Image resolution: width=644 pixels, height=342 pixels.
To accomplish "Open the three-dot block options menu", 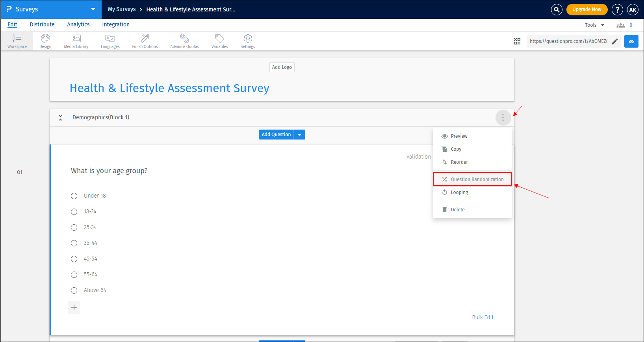I will pyautogui.click(x=503, y=118).
